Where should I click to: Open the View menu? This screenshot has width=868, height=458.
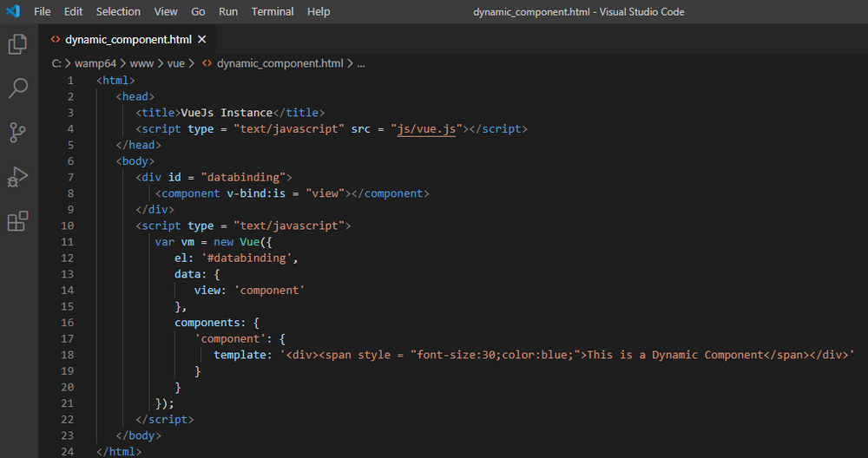(x=166, y=11)
